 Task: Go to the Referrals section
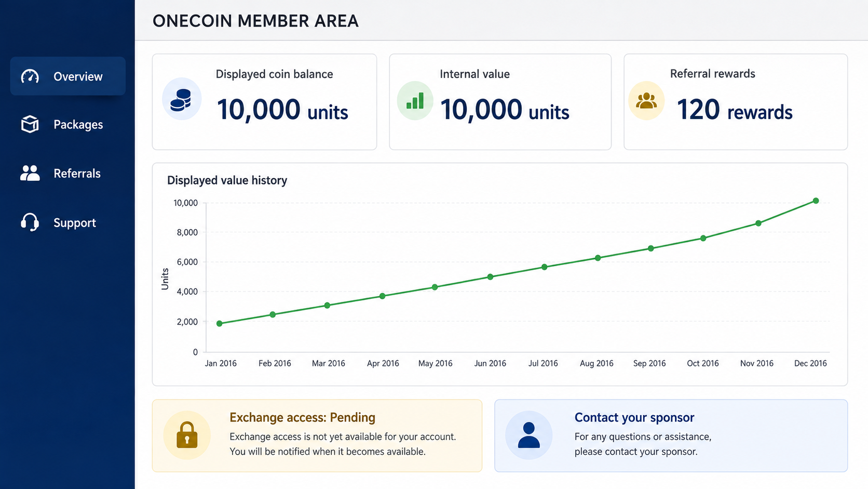[67, 173]
